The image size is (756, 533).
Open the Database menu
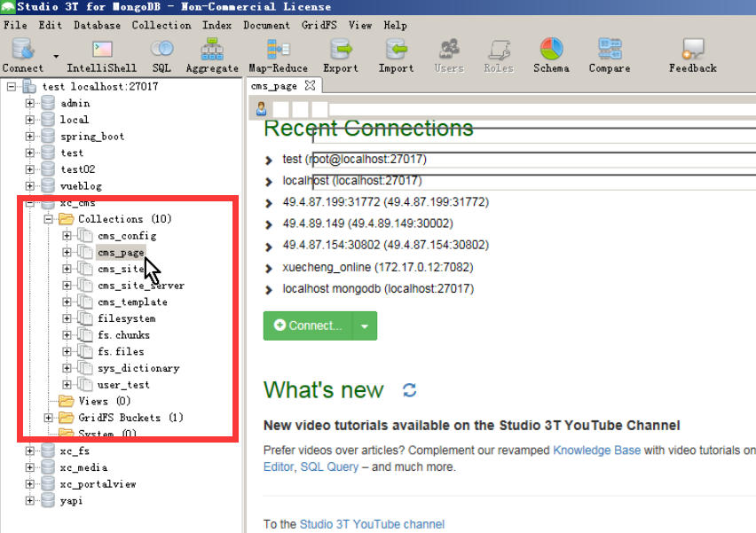click(x=97, y=25)
